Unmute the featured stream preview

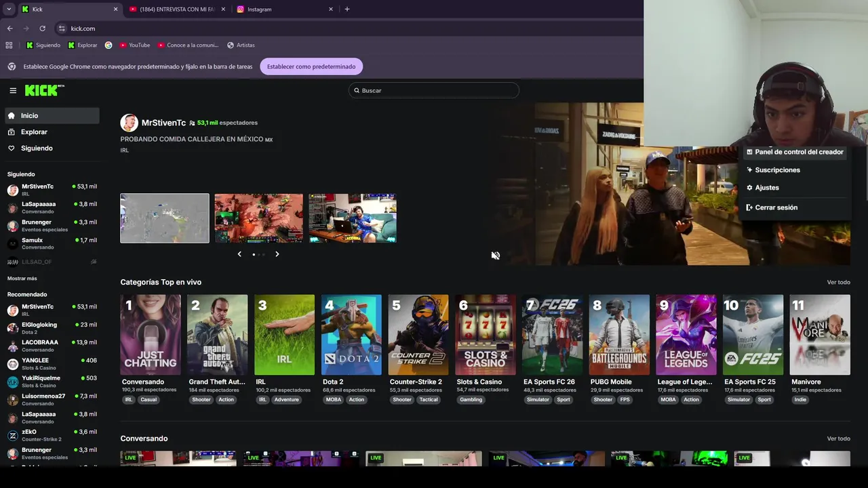coord(496,256)
